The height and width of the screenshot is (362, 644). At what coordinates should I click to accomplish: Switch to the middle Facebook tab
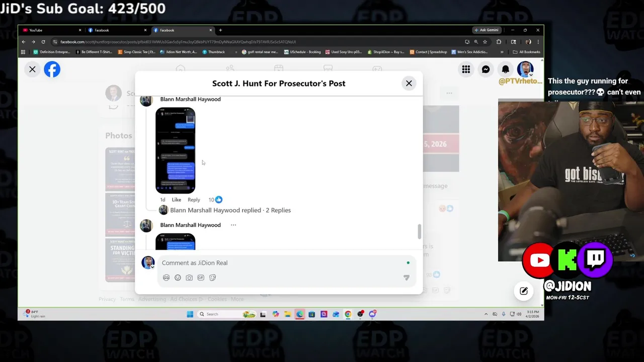click(117, 30)
